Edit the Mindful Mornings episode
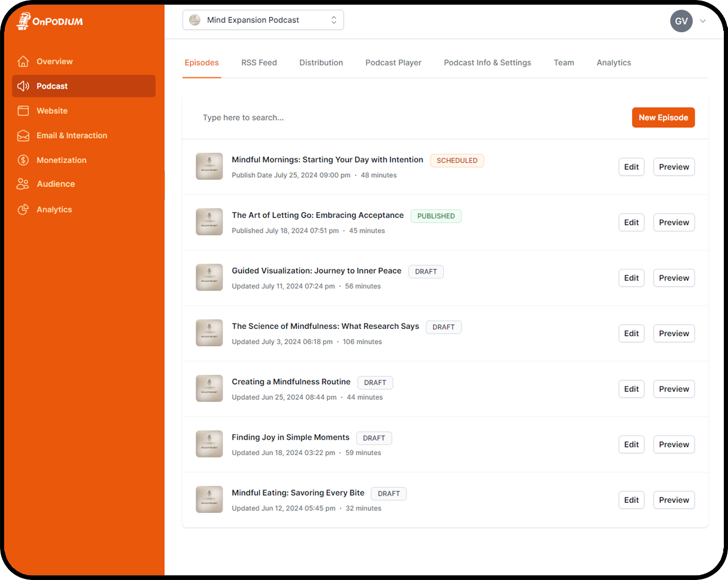This screenshot has width=728, height=580. click(631, 167)
